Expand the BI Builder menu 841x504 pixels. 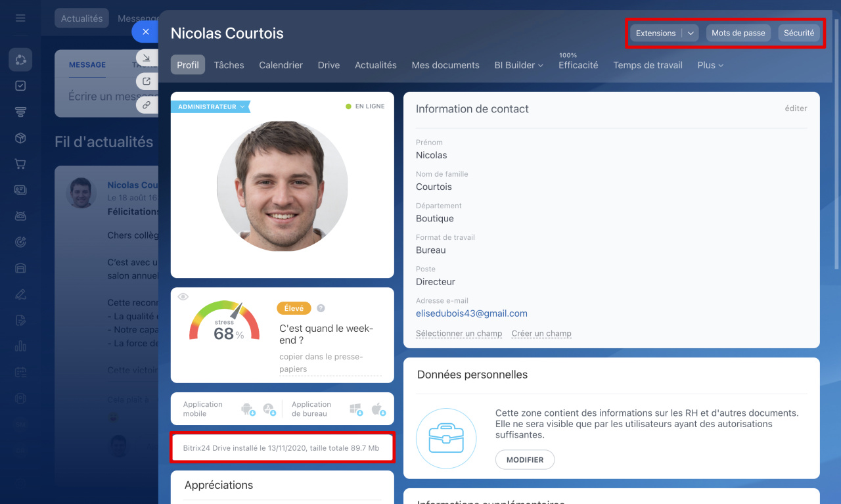click(x=518, y=65)
